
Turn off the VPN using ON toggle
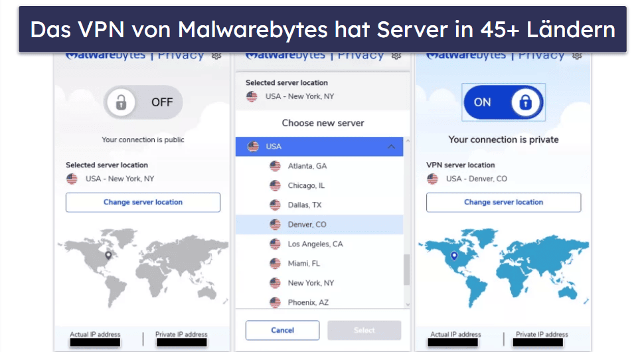pos(503,102)
